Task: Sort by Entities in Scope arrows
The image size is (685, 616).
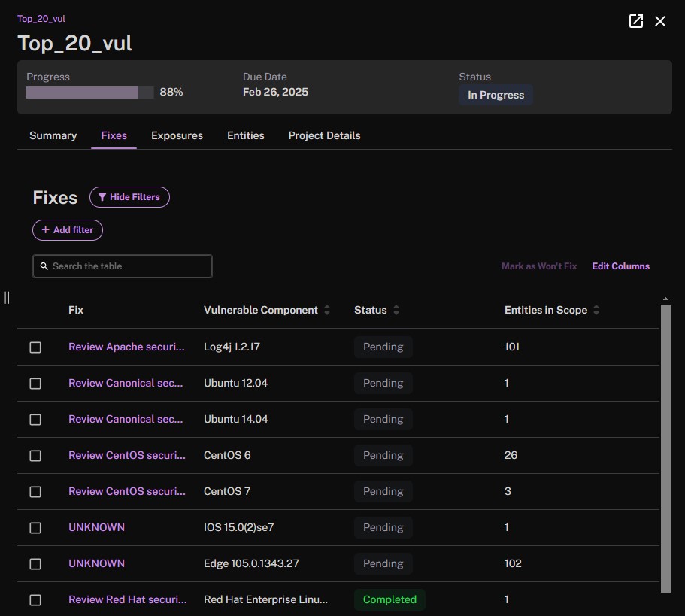Action: pos(596,310)
